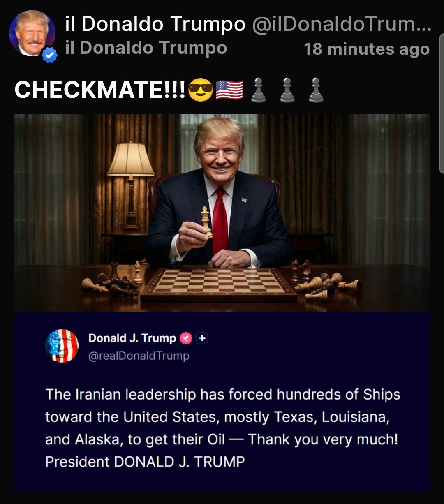444x504 pixels.
Task: Click the quoted post text about Iranian leadership
Action: click(222, 428)
